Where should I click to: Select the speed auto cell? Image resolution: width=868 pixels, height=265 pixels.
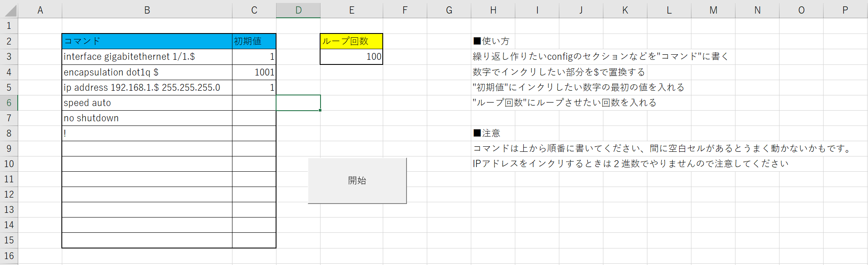tap(147, 103)
